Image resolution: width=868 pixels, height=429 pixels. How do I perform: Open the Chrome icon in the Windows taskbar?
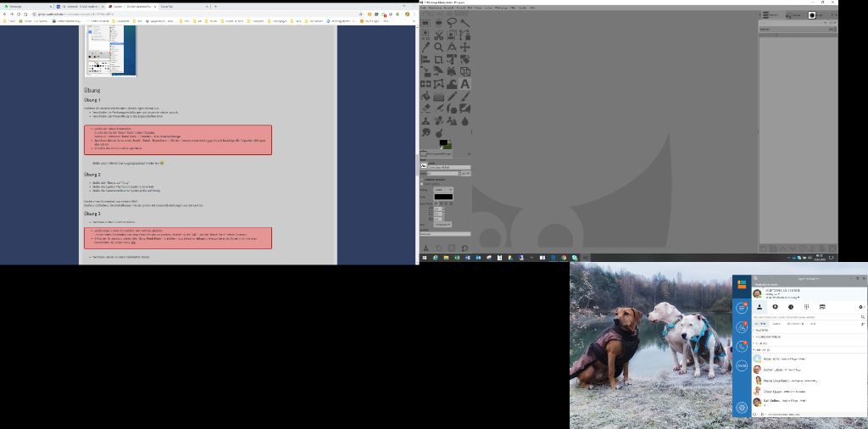564,258
